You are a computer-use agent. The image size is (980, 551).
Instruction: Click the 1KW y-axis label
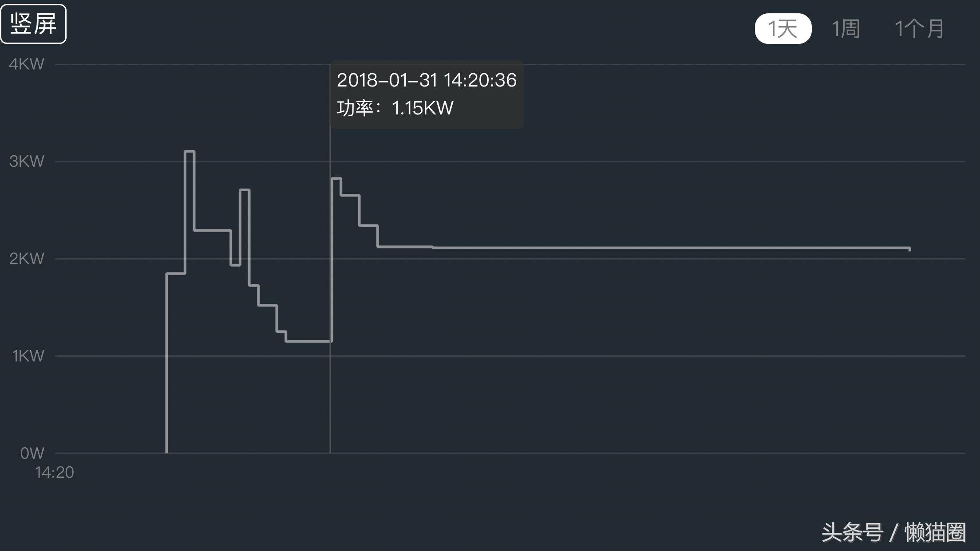[28, 356]
